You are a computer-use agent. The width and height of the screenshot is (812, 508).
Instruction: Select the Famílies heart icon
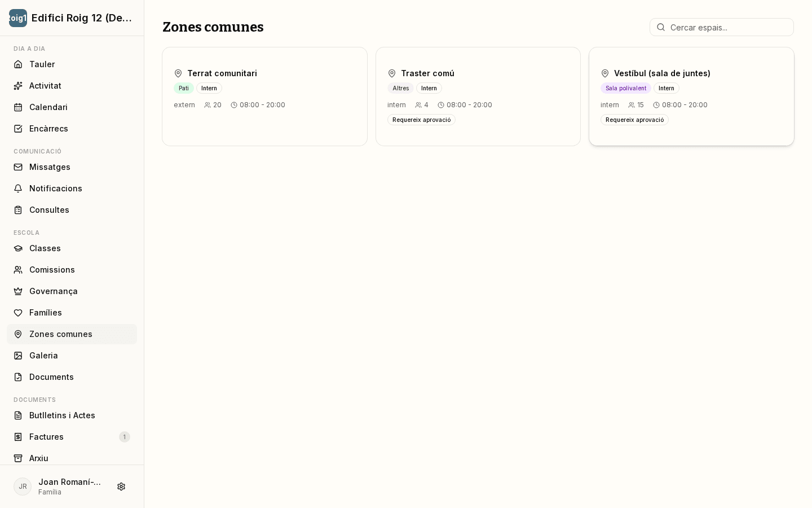point(18,313)
